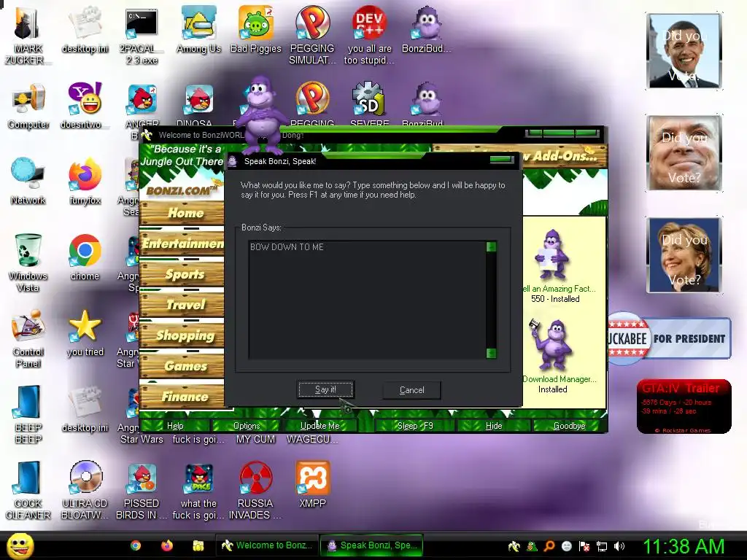Viewport: 747px width, 560px height.
Task: Open the ULTRA CD BLOATW... disc icon
Action: tap(85, 491)
